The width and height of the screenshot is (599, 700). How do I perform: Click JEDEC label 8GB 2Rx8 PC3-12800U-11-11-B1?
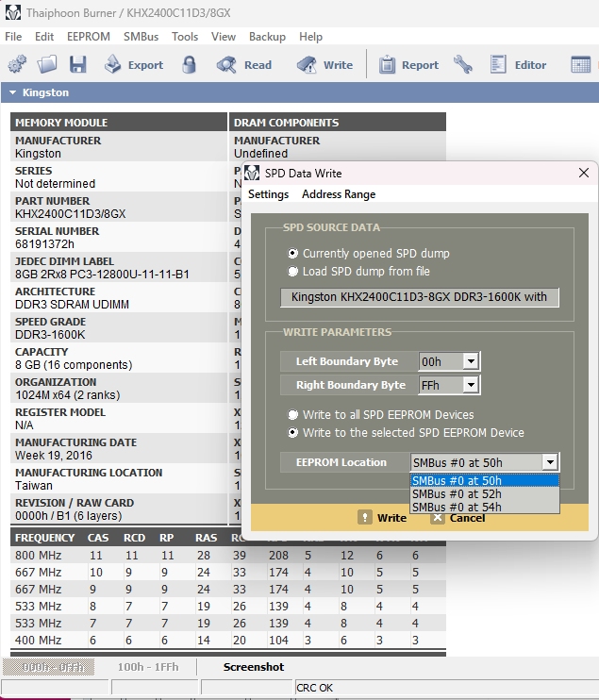(102, 275)
